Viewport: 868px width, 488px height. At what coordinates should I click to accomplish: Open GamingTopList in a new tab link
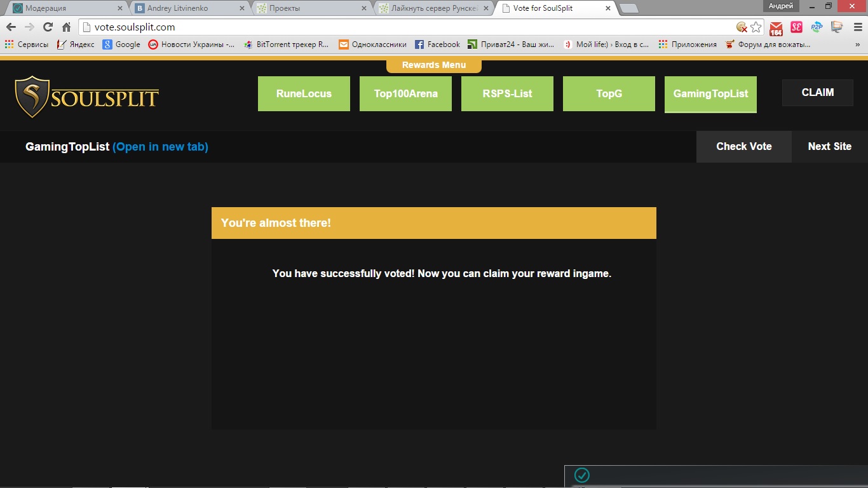coord(160,147)
